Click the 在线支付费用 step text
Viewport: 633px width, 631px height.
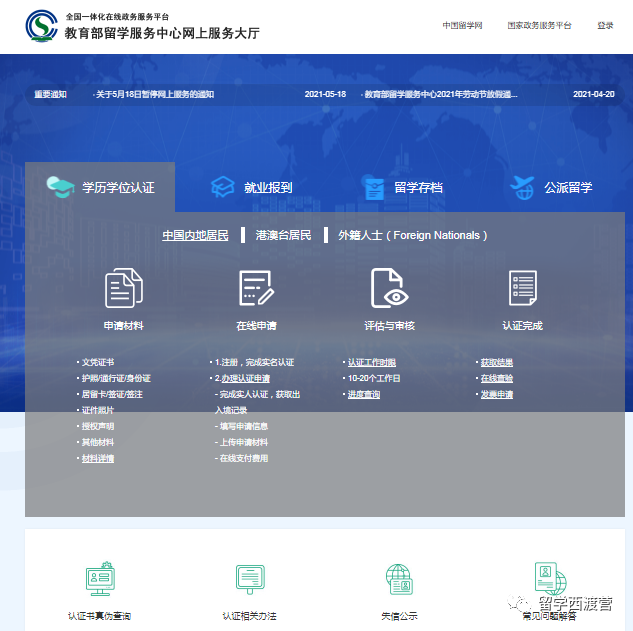[244, 458]
